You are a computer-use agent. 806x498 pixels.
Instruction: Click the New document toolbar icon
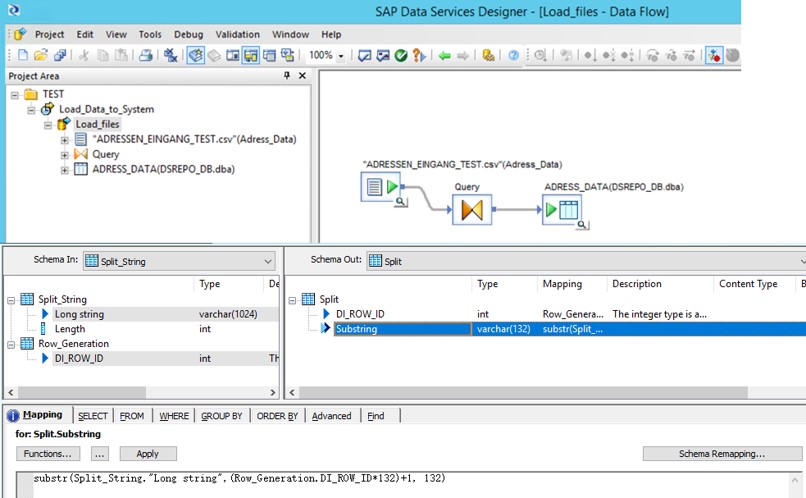23,56
